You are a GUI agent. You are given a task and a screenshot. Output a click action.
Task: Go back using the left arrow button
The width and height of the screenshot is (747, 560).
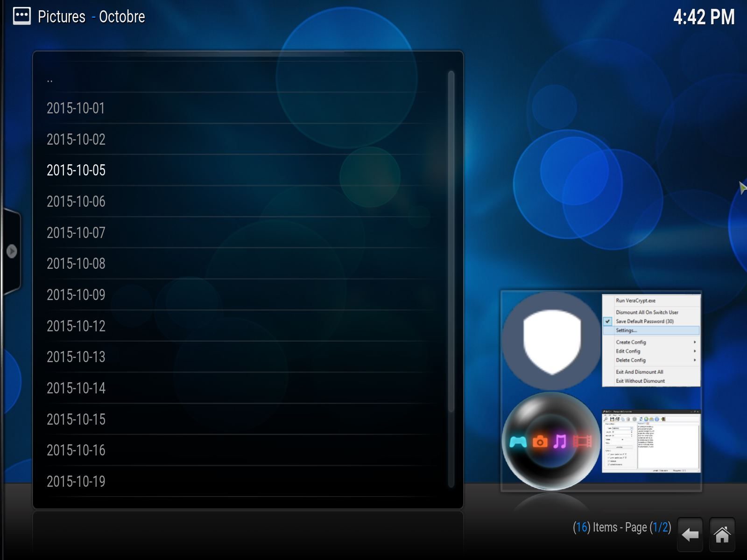(690, 534)
